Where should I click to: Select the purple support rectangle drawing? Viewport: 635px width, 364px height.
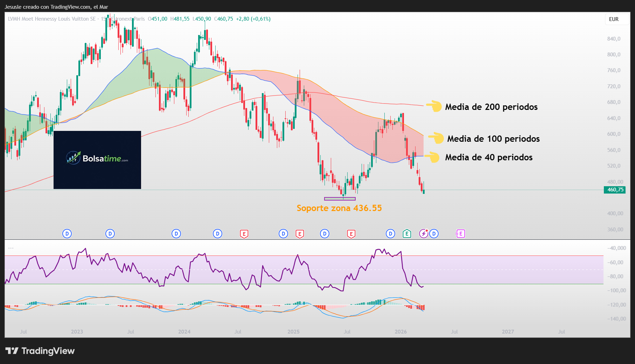(340, 199)
